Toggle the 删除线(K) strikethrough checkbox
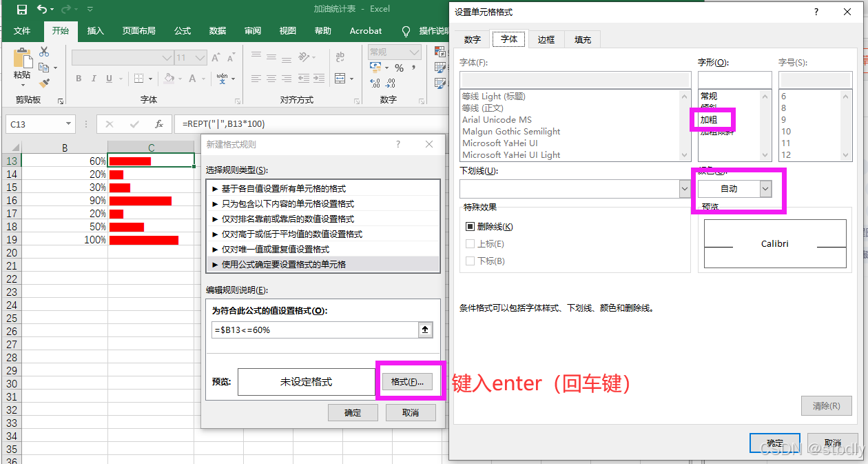 (x=471, y=226)
